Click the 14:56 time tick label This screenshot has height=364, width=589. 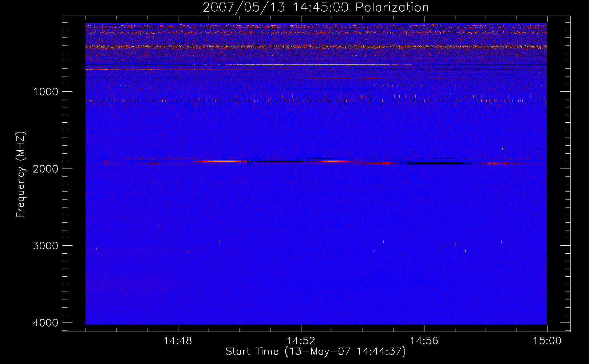pos(424,341)
